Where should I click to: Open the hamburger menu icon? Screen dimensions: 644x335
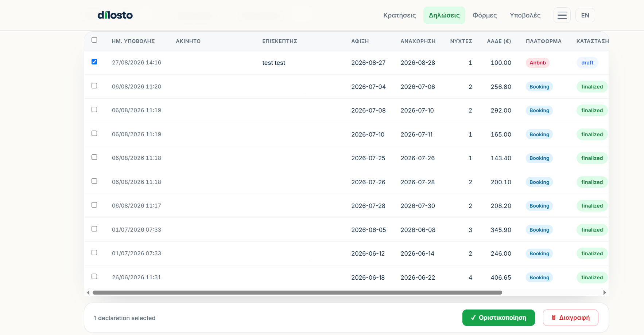click(562, 15)
